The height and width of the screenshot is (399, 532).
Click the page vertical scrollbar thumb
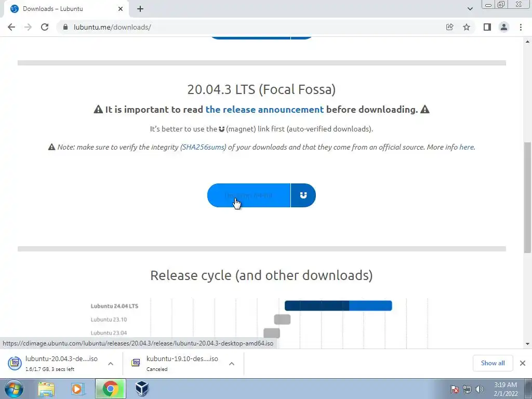tap(528, 197)
